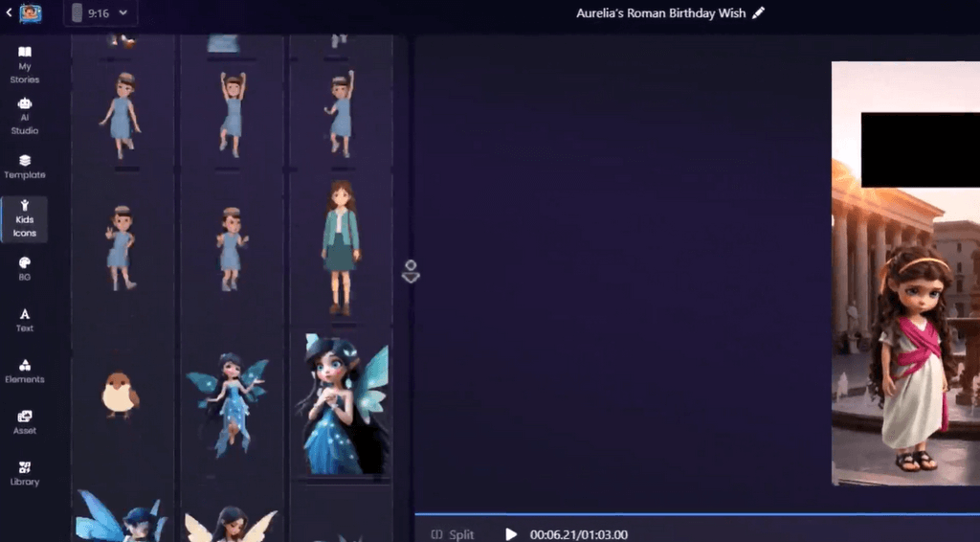Play the video timeline
980x542 pixels.
(511, 534)
